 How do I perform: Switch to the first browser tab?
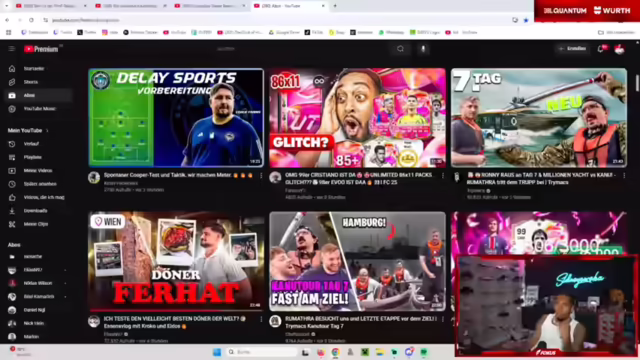(x=51, y=6)
